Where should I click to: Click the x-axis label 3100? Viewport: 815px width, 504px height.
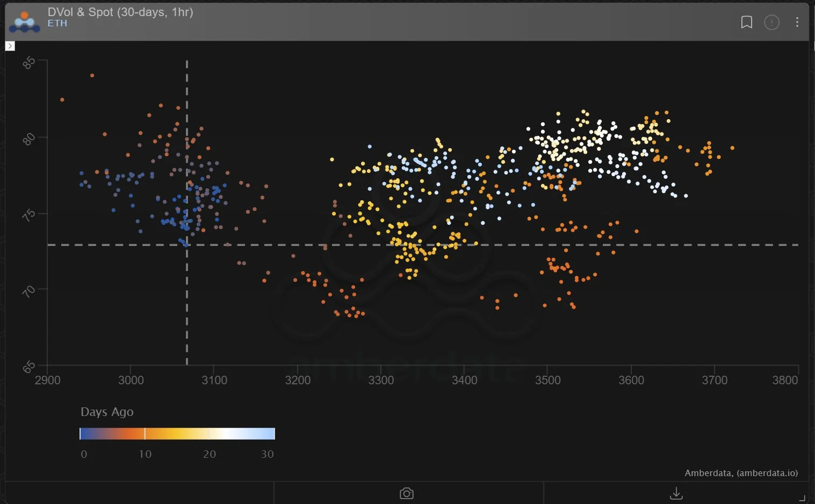[x=214, y=380]
